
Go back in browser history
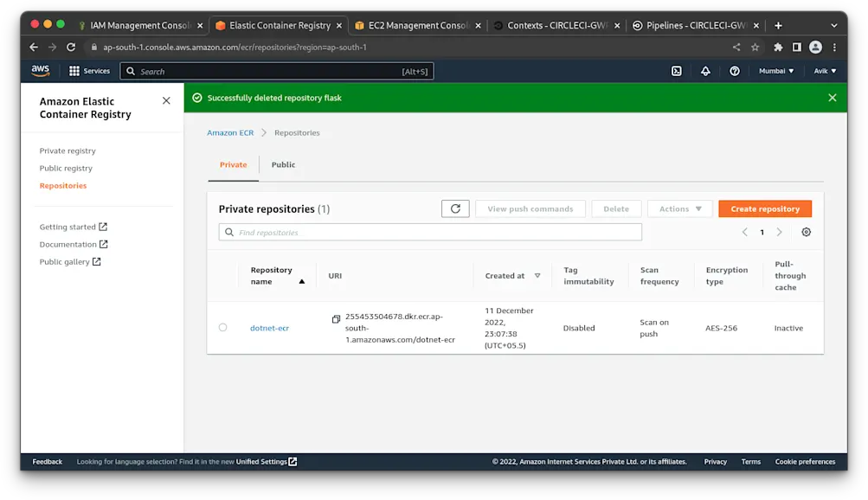click(34, 48)
